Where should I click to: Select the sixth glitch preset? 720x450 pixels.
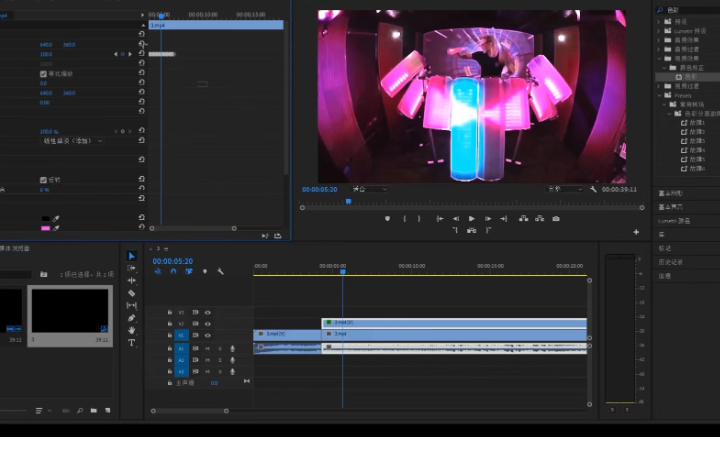click(692, 169)
